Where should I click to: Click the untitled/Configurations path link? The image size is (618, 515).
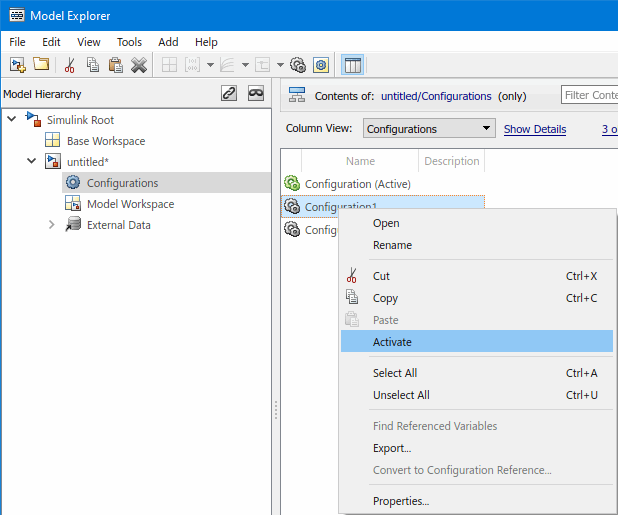coord(436,96)
